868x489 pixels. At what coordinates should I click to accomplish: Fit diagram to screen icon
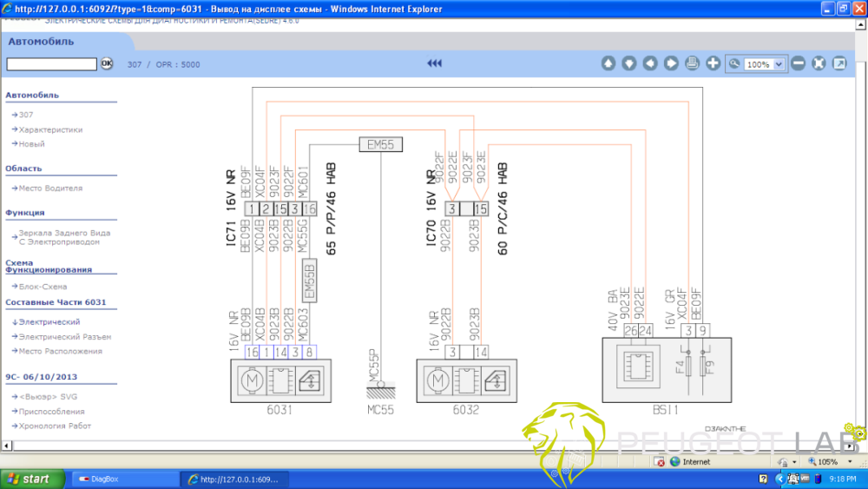(x=819, y=63)
